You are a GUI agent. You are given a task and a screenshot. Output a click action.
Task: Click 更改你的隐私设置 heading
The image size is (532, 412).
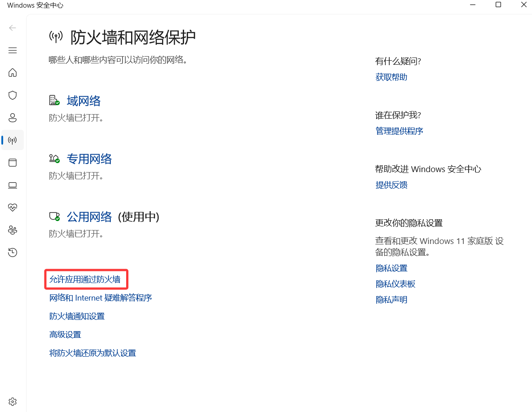[409, 223]
